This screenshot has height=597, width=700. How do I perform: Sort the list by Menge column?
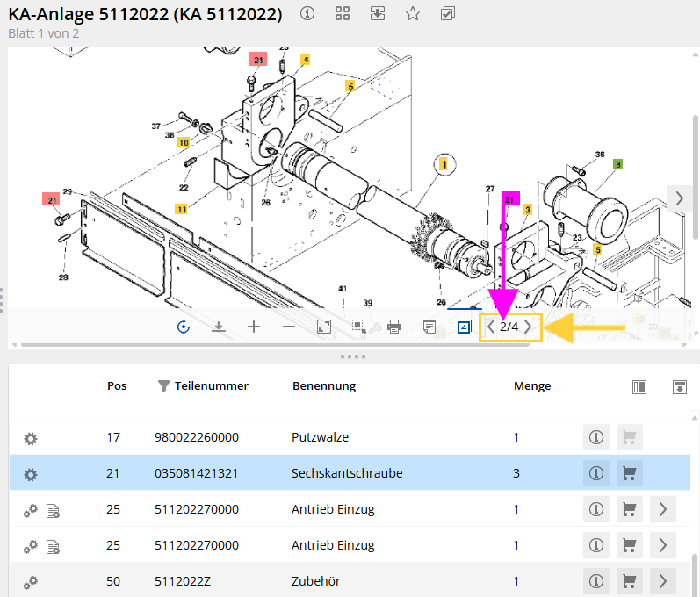coord(532,386)
